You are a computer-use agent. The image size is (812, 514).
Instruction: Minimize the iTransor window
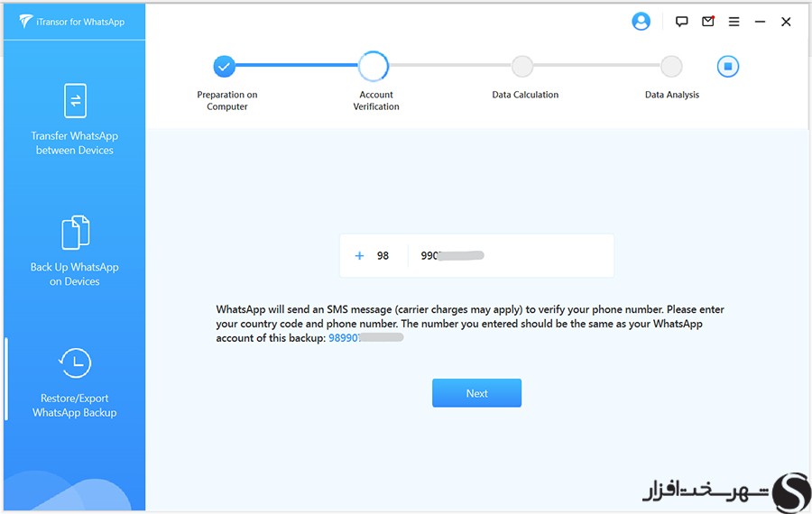click(x=760, y=22)
